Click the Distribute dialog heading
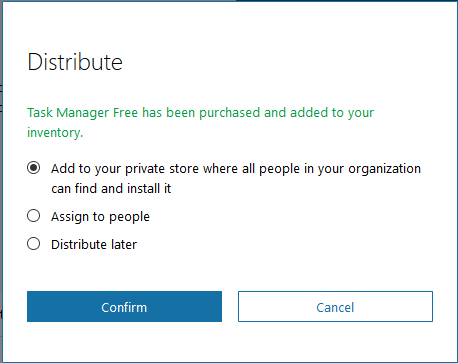This screenshot has width=458, height=363. tap(75, 62)
